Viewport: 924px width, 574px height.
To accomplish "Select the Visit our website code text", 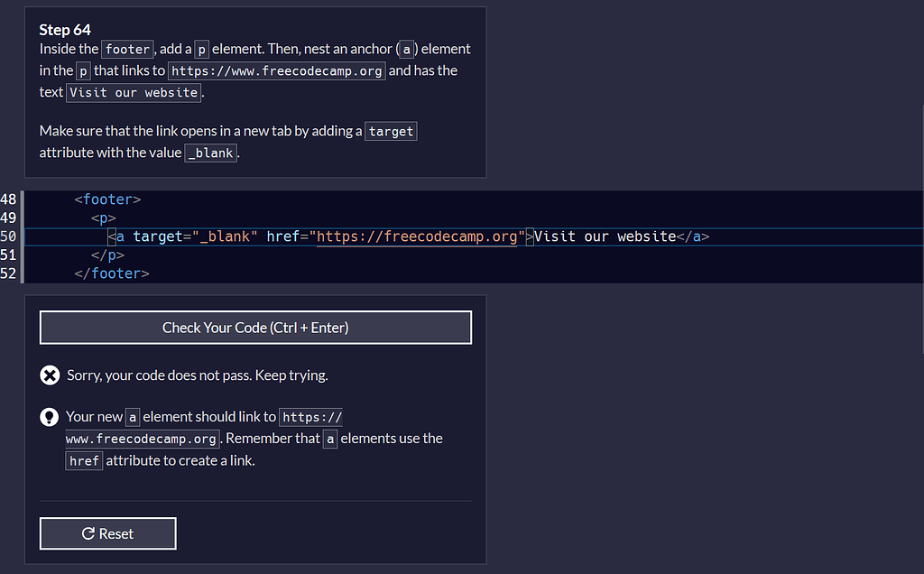I will [133, 92].
